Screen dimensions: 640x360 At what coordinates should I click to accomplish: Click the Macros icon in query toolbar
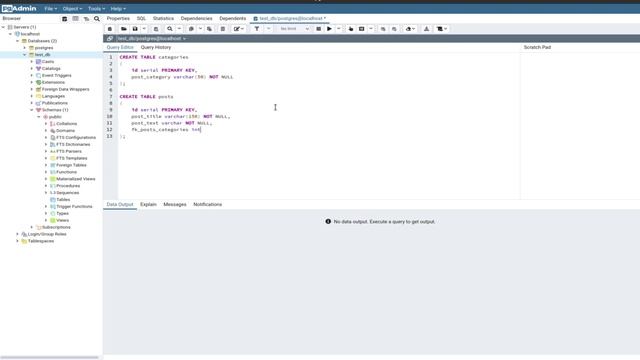point(440,29)
